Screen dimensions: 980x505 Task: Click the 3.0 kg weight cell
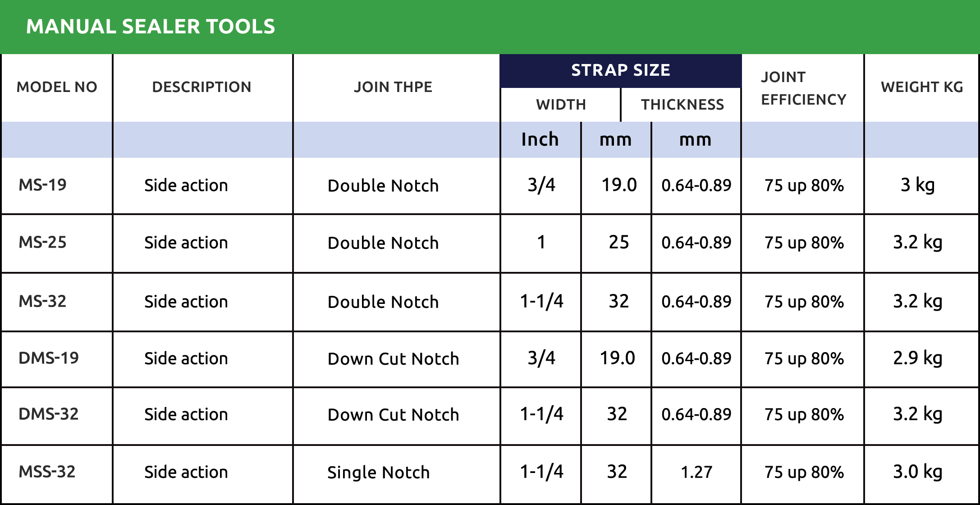[917, 472]
